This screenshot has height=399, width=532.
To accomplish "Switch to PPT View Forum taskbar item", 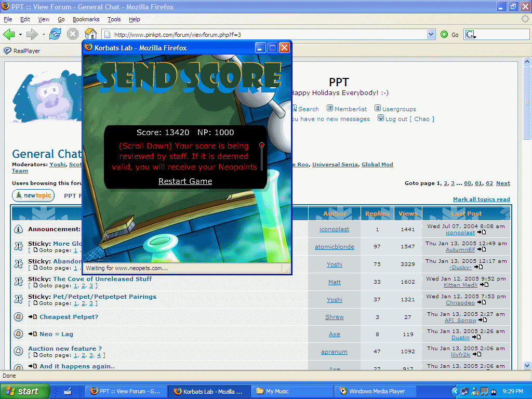I will coord(126,391).
